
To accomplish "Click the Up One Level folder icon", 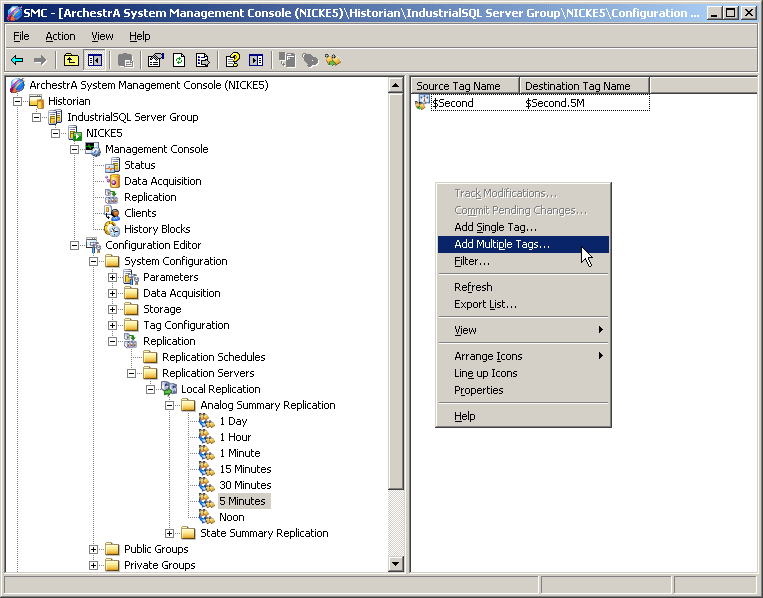I will click(x=71, y=60).
